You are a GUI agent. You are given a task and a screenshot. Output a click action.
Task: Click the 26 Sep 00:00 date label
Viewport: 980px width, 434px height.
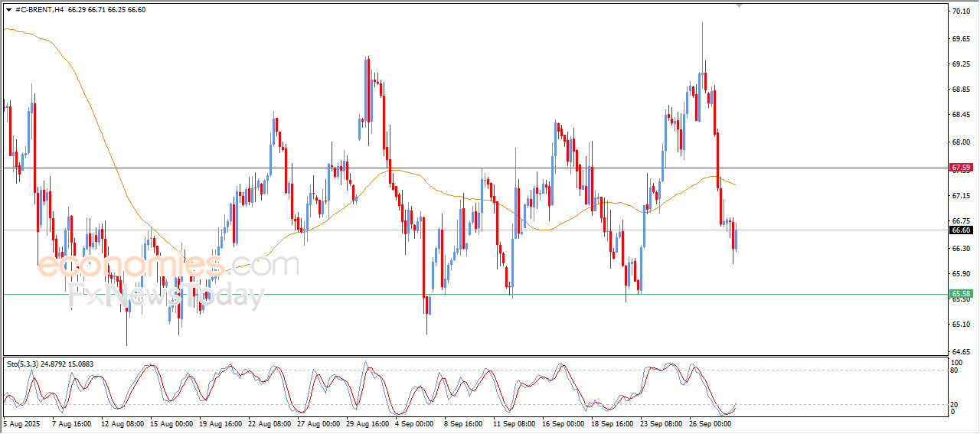[x=710, y=423]
